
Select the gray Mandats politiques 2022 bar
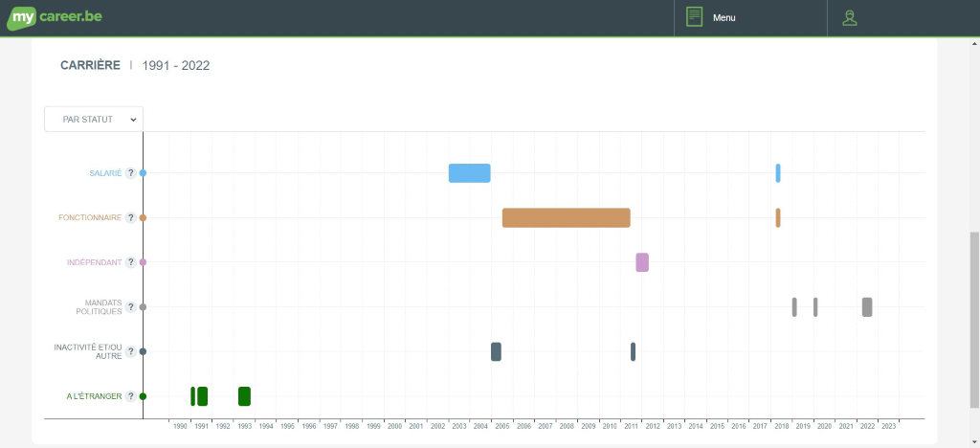pyautogui.click(x=866, y=307)
